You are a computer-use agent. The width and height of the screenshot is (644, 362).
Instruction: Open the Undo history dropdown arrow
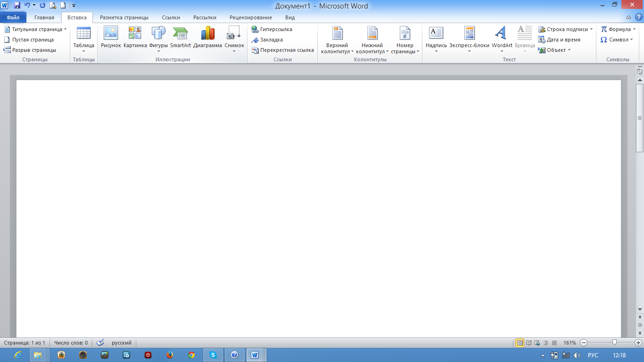[34, 6]
